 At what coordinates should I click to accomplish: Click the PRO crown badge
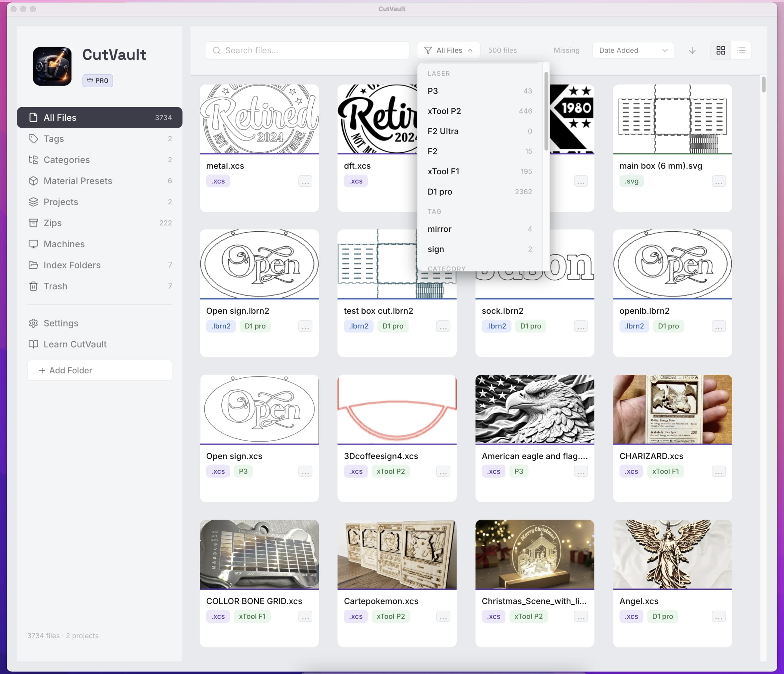point(98,81)
